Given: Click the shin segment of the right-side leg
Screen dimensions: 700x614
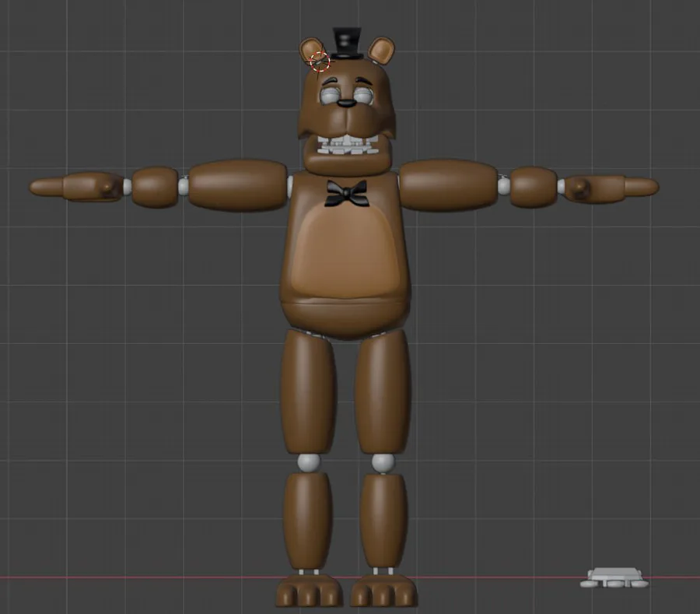Looking at the screenshot, I should tap(383, 521).
